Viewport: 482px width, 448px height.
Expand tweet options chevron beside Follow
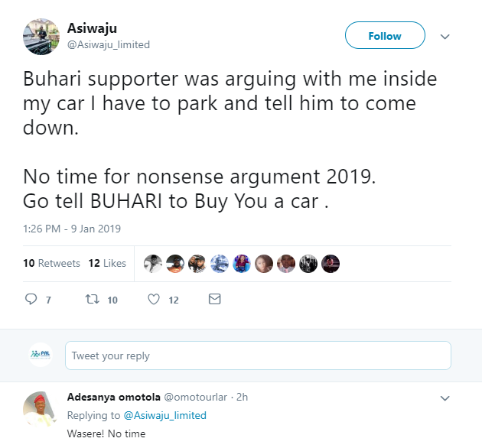pyautogui.click(x=445, y=37)
